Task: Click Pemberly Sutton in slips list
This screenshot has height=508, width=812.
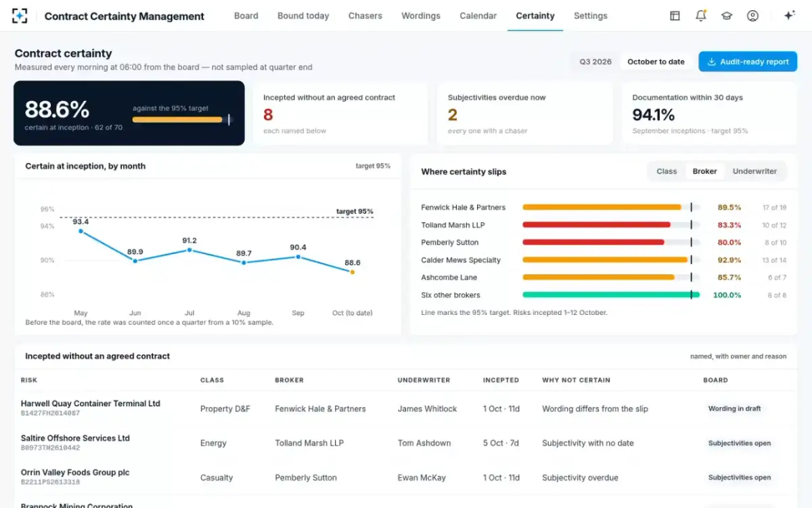Action: (x=449, y=242)
